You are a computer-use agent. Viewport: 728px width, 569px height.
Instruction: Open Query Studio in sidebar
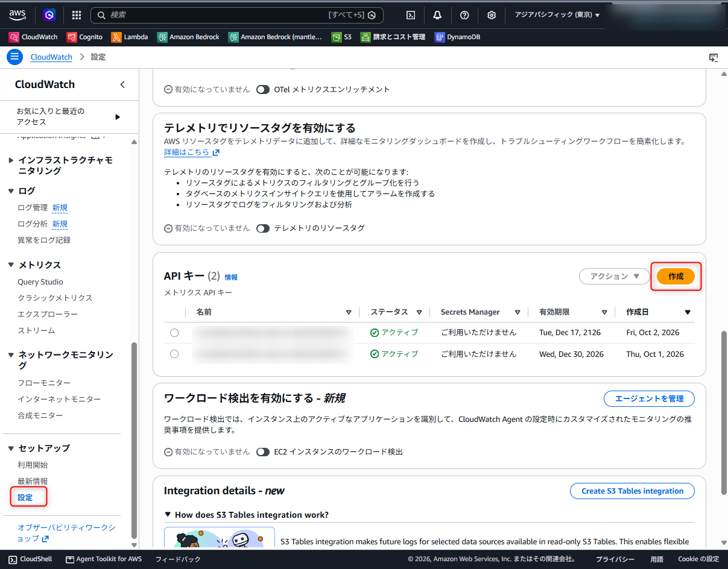[40, 282]
